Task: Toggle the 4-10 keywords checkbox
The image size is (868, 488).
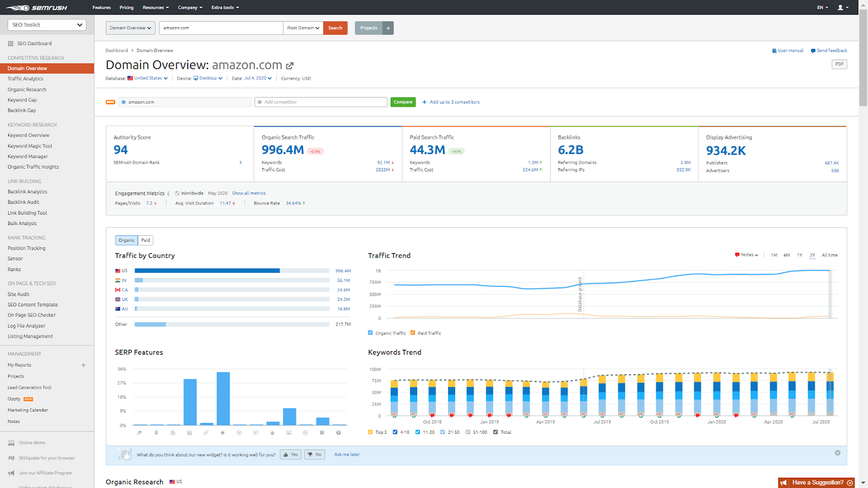Action: (395, 432)
